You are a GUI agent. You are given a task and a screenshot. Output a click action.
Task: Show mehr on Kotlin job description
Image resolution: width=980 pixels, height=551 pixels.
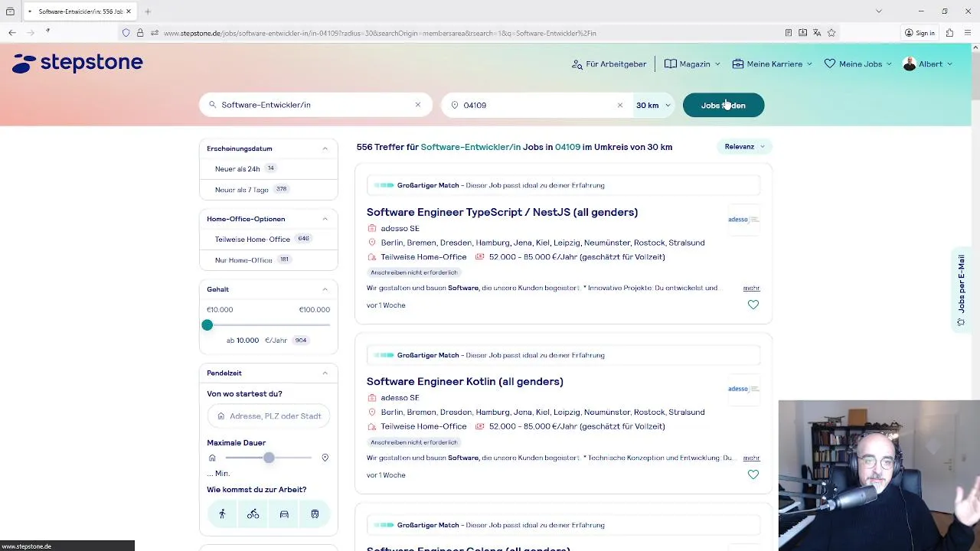tap(751, 458)
